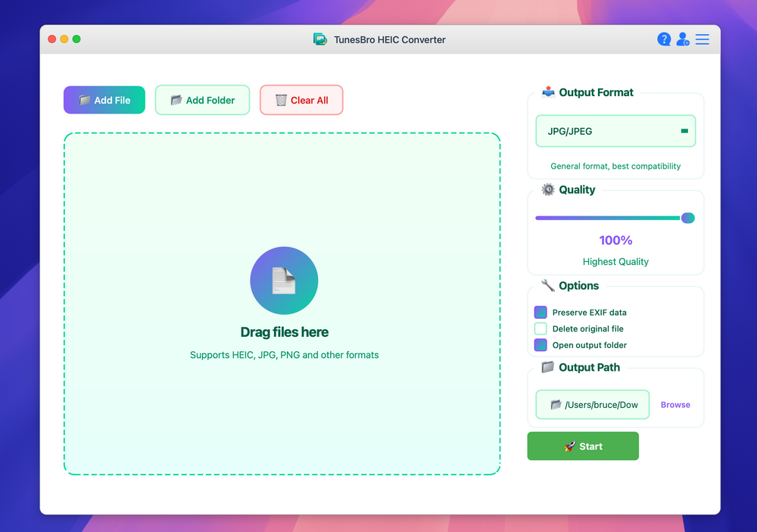Click the TunesBro app logo icon
The image size is (757, 532).
click(320, 39)
